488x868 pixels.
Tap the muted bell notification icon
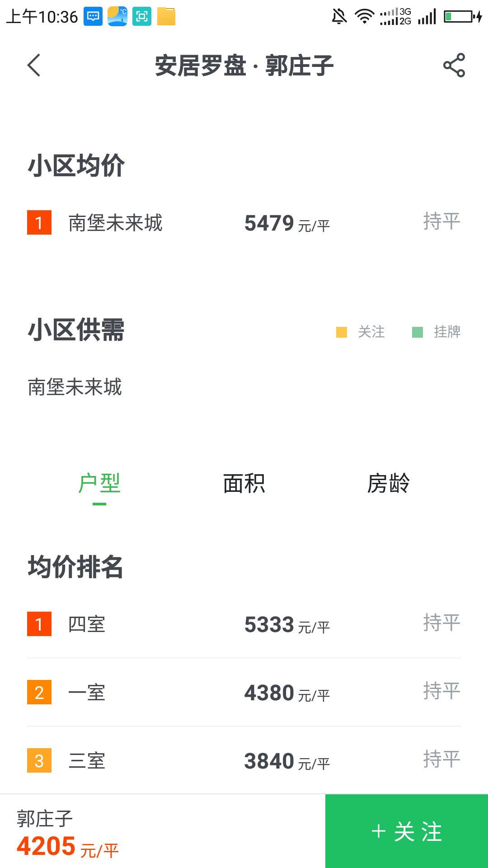coord(339,17)
